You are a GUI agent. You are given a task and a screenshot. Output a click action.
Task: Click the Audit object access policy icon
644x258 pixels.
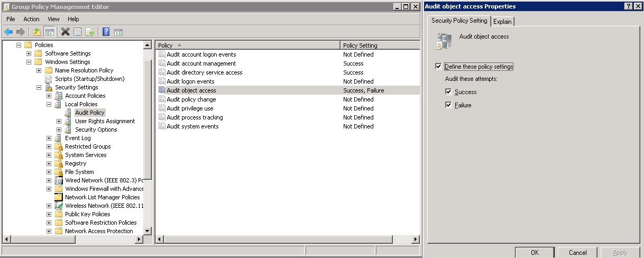(x=162, y=90)
